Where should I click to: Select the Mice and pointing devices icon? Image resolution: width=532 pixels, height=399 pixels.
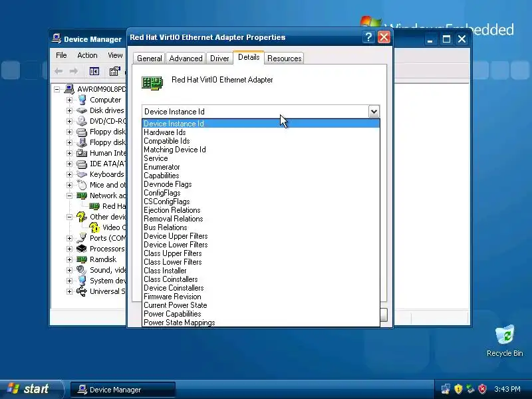point(82,185)
